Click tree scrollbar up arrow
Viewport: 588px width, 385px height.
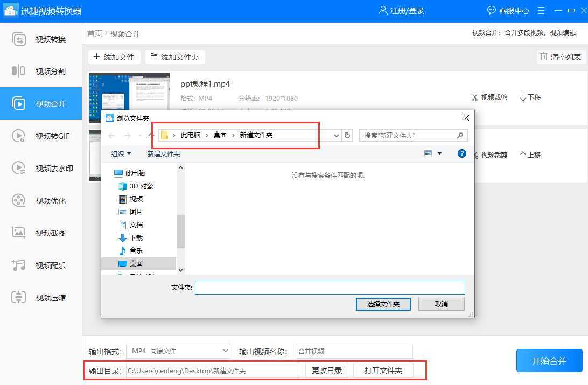click(181, 168)
